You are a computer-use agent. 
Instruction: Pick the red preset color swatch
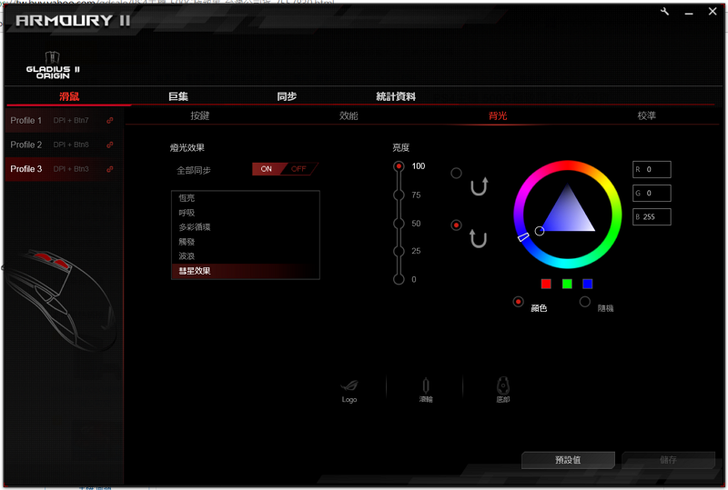pos(546,284)
